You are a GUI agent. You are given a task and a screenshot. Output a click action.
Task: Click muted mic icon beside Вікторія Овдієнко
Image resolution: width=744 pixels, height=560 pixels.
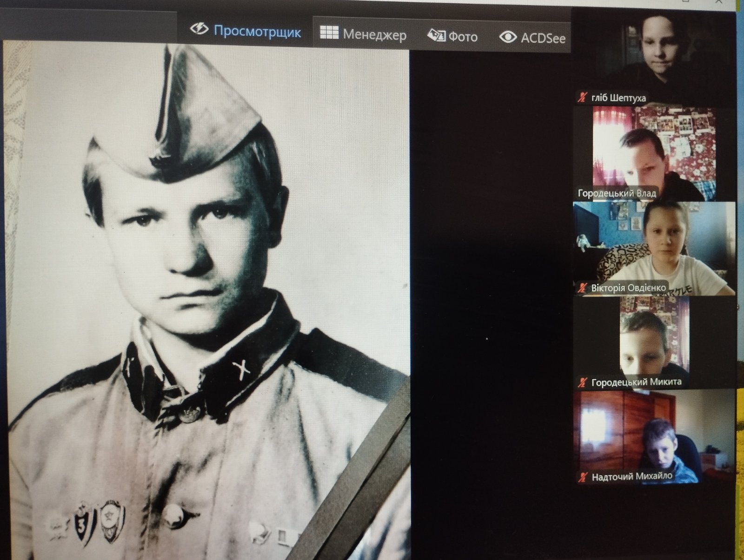coord(582,288)
